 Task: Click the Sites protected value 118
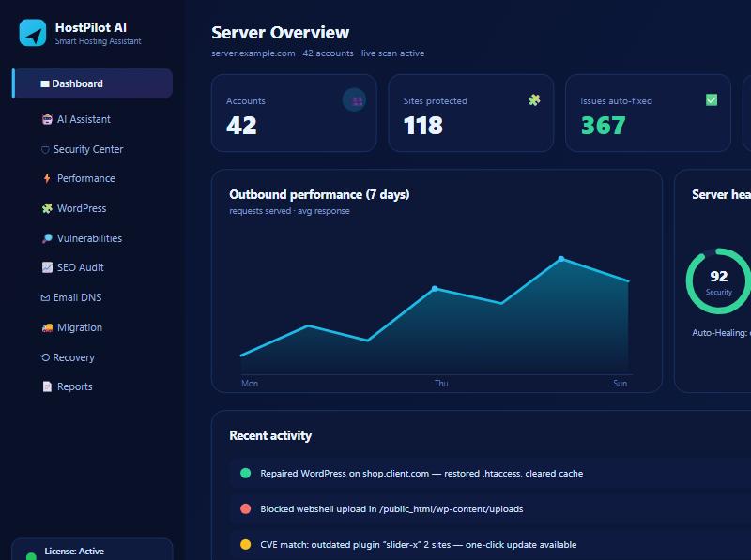(x=423, y=126)
